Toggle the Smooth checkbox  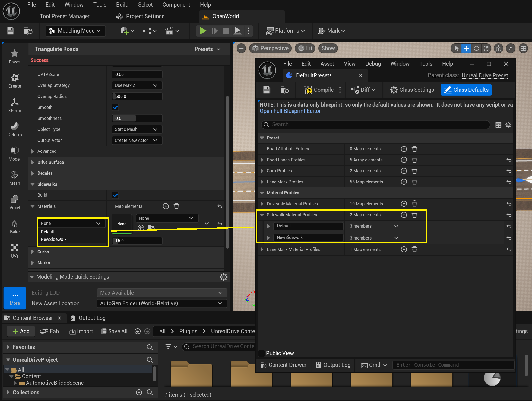coord(115,107)
